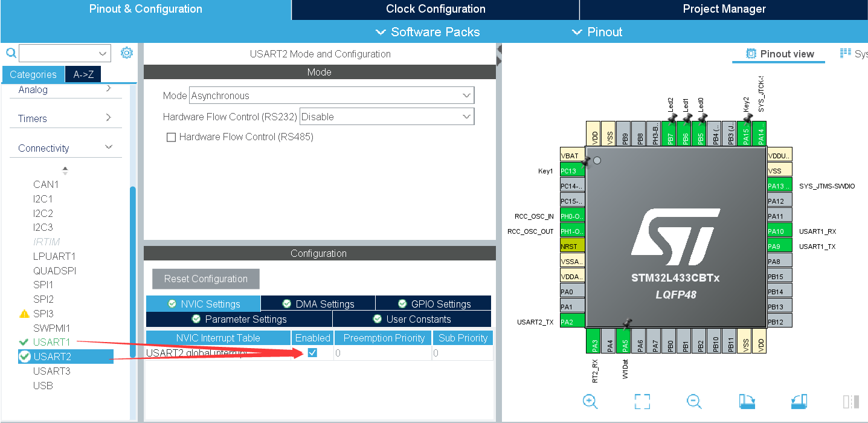Select SWPMI1 in the Connectivity list

tap(52, 328)
